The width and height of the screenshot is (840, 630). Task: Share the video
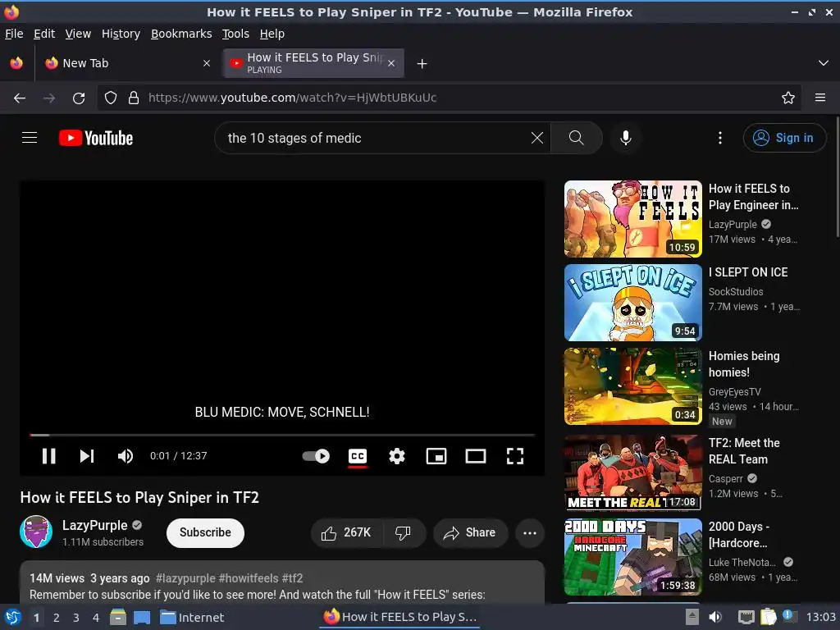click(x=470, y=532)
